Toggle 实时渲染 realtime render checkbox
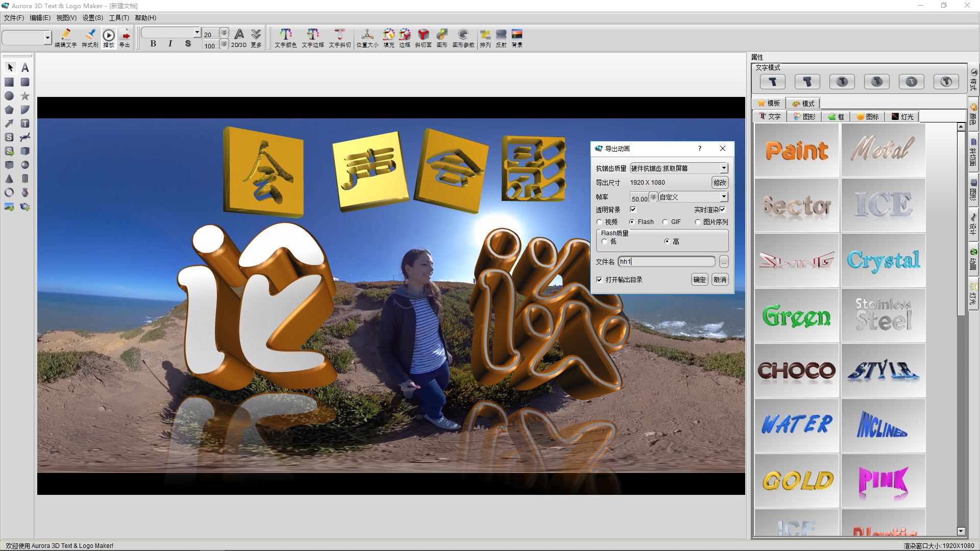This screenshot has height=551, width=980. [722, 210]
